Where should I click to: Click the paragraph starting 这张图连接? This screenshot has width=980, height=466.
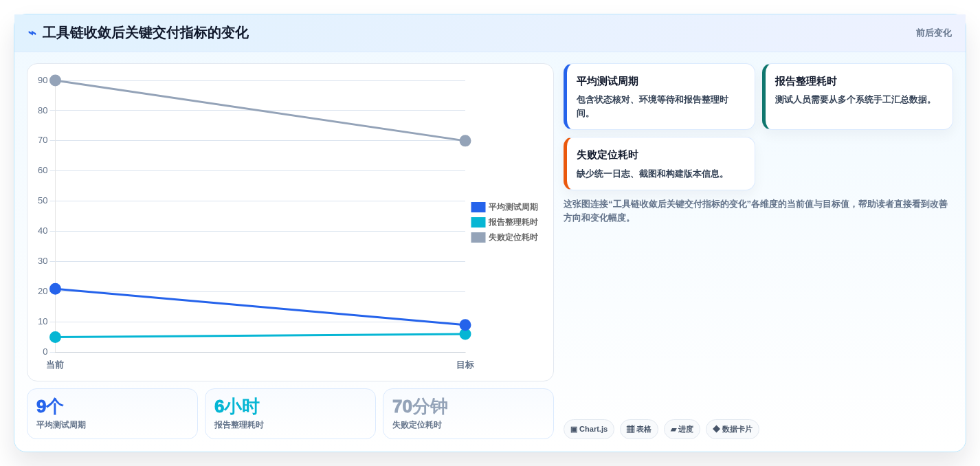tap(755, 211)
